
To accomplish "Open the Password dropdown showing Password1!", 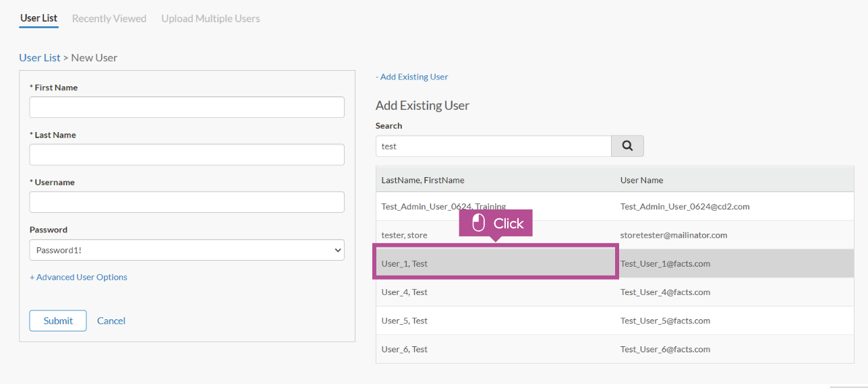I will (x=187, y=250).
